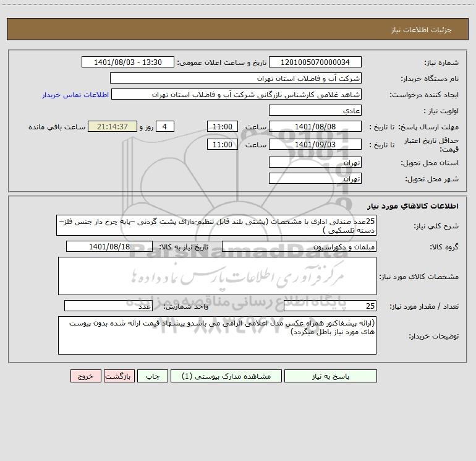The image size is (476, 461).
Task: Click the label 'تاریخ نیاز به کالا:'
Action: point(184,247)
